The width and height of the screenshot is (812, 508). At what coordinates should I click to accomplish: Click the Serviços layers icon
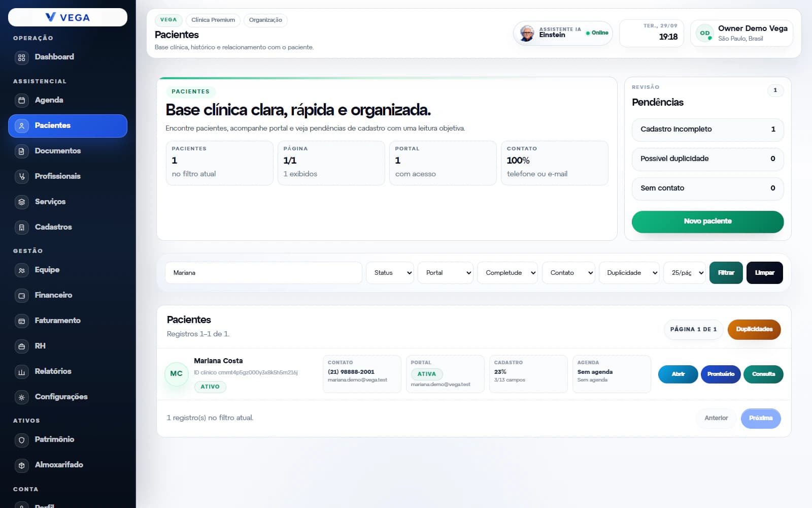[21, 202]
